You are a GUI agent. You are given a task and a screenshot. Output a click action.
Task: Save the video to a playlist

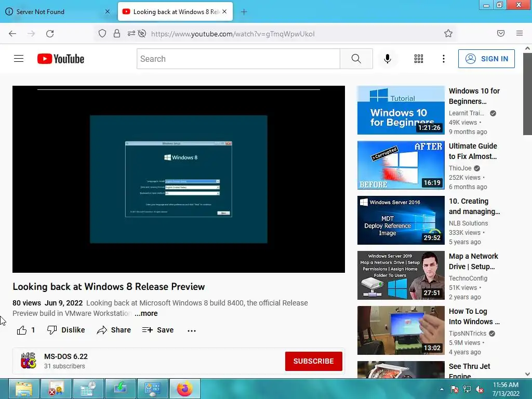pyautogui.click(x=158, y=330)
